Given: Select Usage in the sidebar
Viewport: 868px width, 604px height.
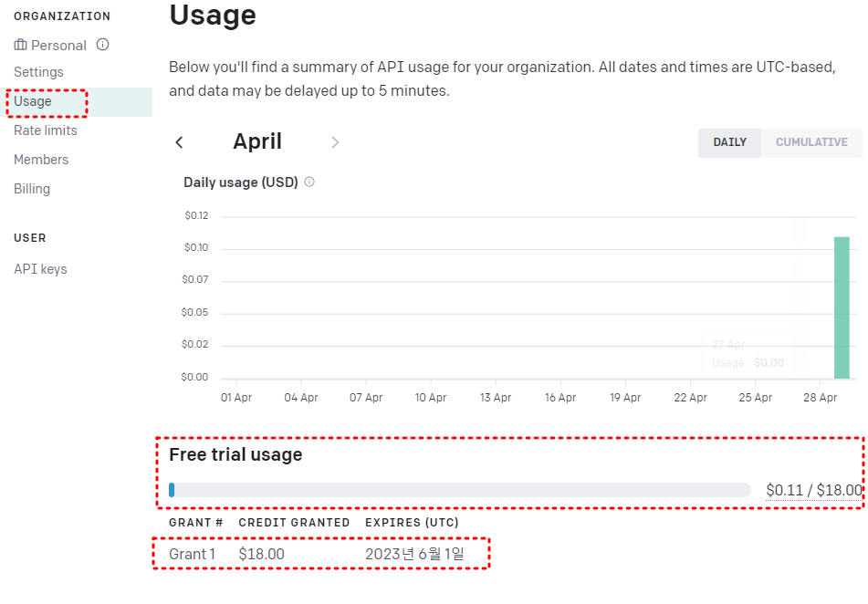Looking at the screenshot, I should 31,101.
